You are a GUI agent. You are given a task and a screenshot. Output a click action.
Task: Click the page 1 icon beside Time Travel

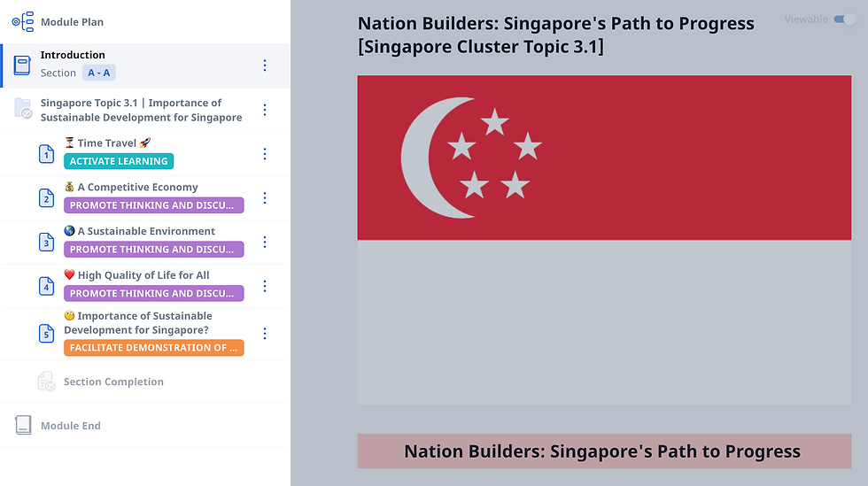tap(46, 154)
